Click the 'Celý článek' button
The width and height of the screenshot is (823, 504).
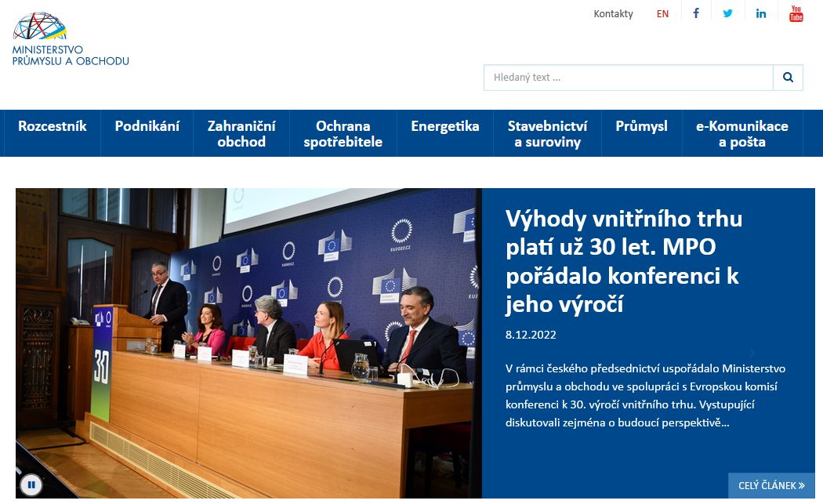click(x=771, y=486)
